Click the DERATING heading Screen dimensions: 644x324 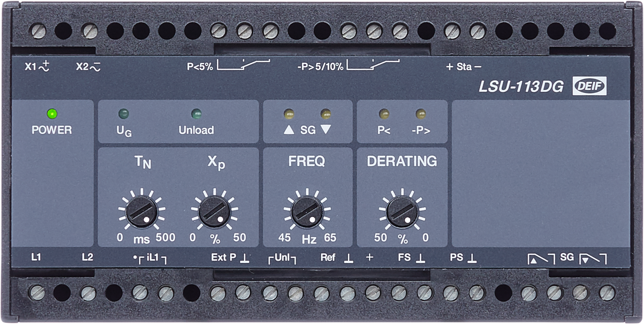[402, 161]
